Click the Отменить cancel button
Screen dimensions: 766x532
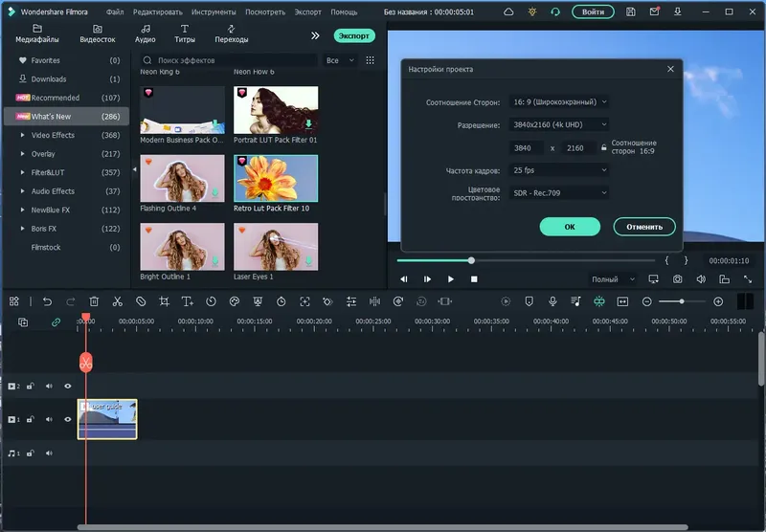pyautogui.click(x=644, y=227)
